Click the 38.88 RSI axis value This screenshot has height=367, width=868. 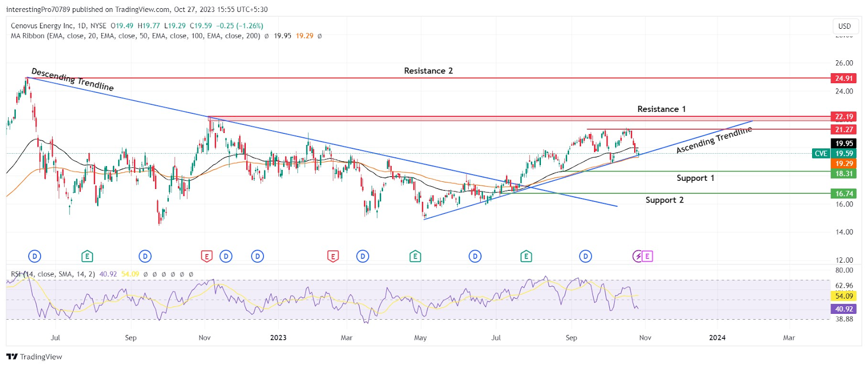pos(844,319)
